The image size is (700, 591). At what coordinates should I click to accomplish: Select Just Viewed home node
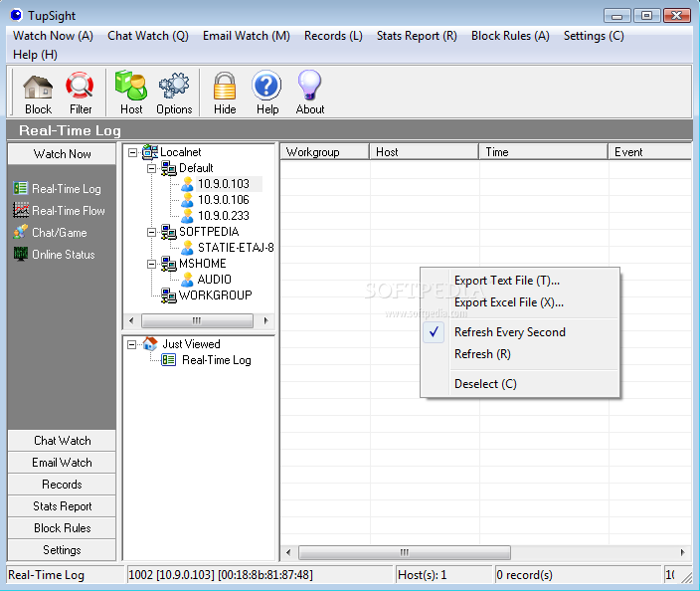click(182, 343)
